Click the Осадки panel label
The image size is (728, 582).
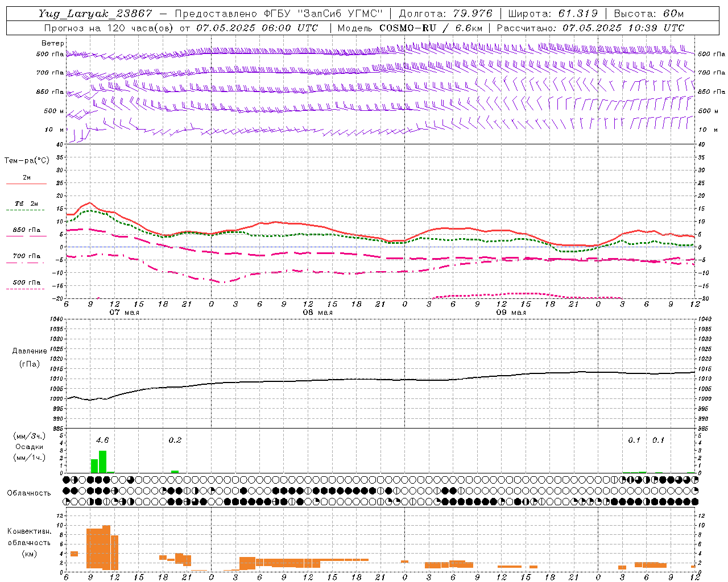point(30,447)
